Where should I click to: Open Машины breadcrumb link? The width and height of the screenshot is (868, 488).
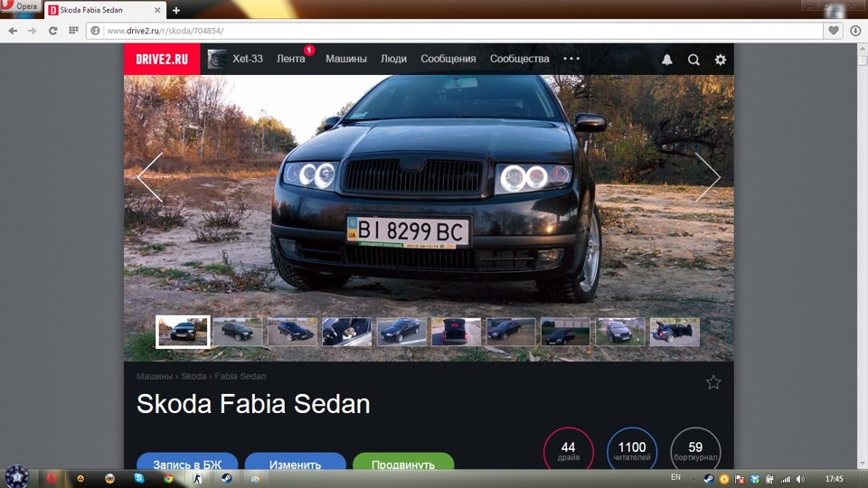[155, 376]
